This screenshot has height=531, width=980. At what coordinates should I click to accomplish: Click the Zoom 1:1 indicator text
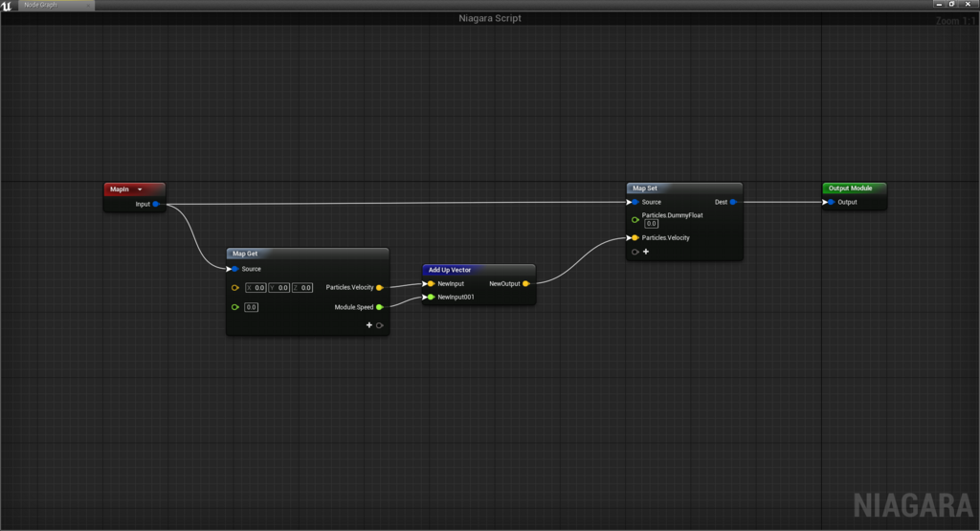coord(956,21)
